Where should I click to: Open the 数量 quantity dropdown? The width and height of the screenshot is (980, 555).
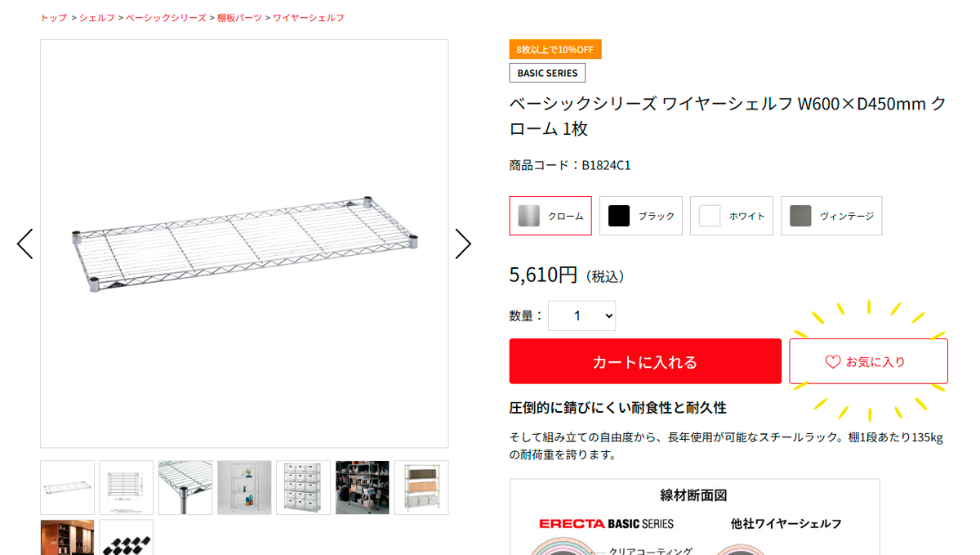tap(581, 316)
